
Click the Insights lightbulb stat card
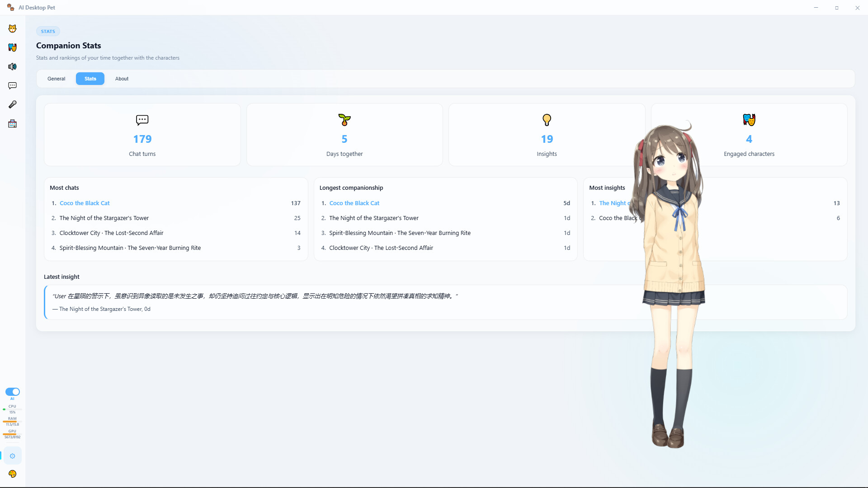pyautogui.click(x=547, y=135)
